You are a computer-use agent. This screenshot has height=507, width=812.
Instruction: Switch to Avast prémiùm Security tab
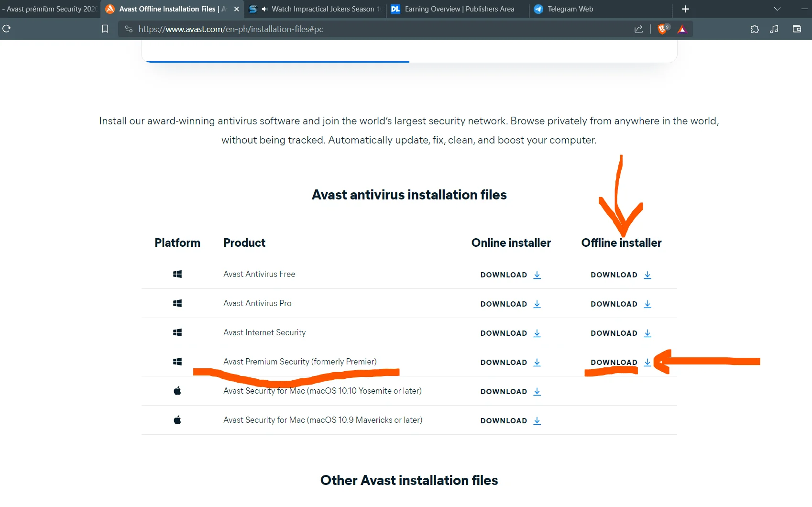(x=49, y=9)
